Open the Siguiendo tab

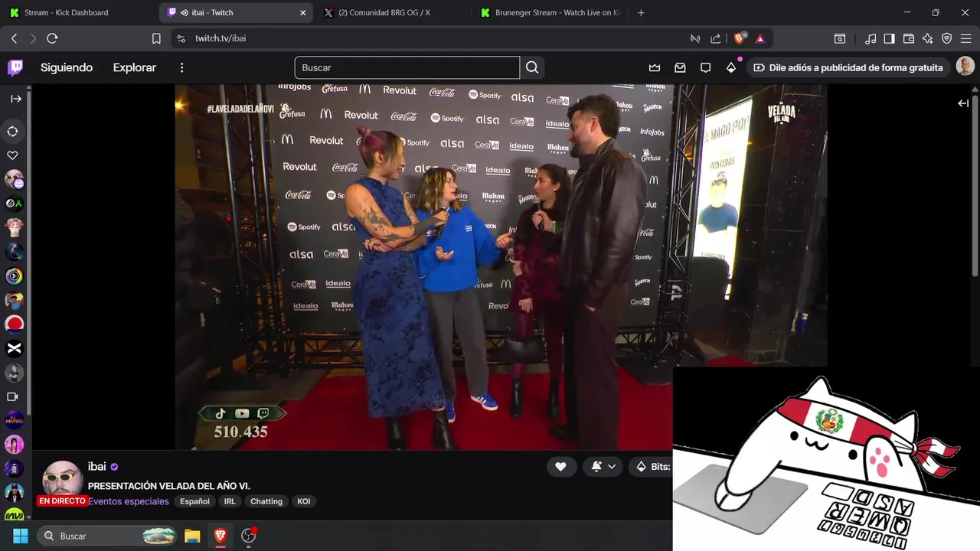click(x=67, y=67)
